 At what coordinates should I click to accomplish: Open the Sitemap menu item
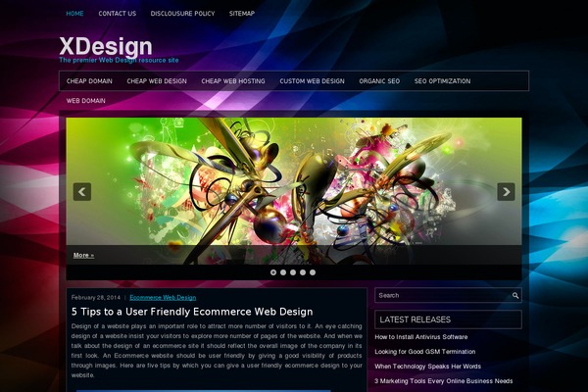click(x=242, y=14)
